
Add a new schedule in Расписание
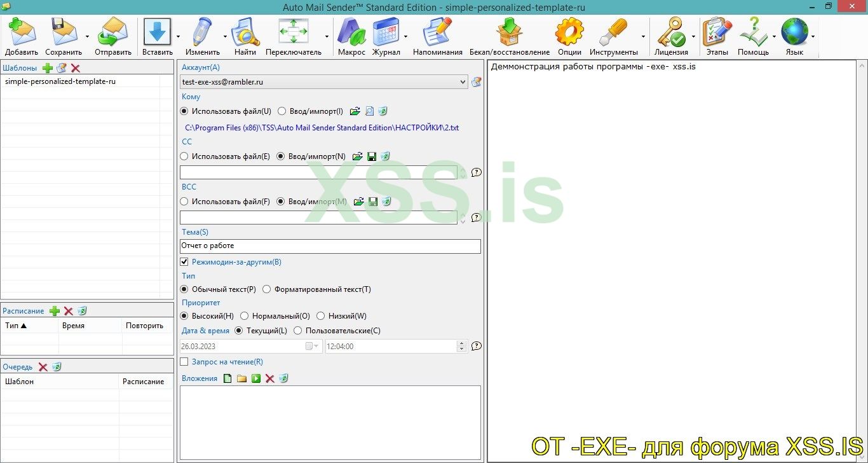click(x=55, y=311)
